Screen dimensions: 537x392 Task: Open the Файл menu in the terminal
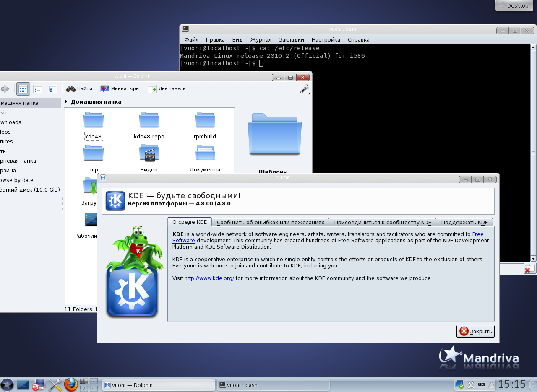(x=191, y=40)
